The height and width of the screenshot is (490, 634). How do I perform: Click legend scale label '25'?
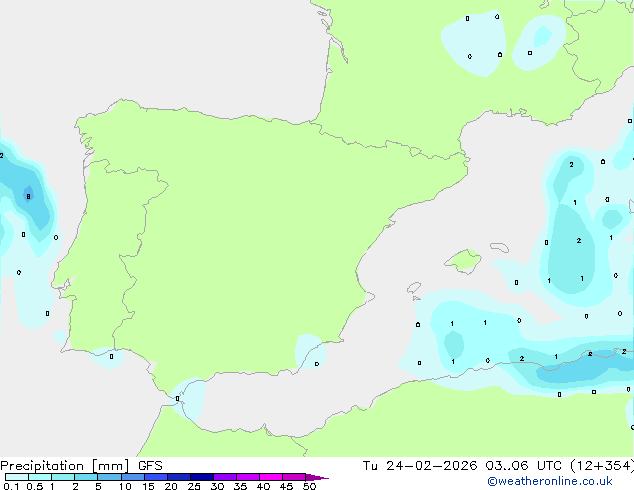pyautogui.click(x=194, y=486)
